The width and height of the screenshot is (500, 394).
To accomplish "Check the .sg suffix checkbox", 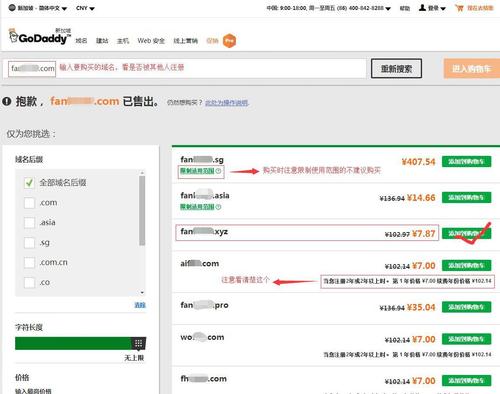I will (x=29, y=243).
